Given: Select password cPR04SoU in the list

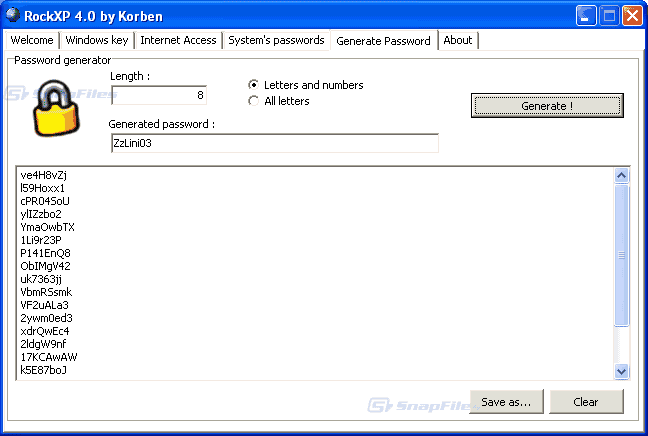Looking at the screenshot, I should (x=45, y=201).
